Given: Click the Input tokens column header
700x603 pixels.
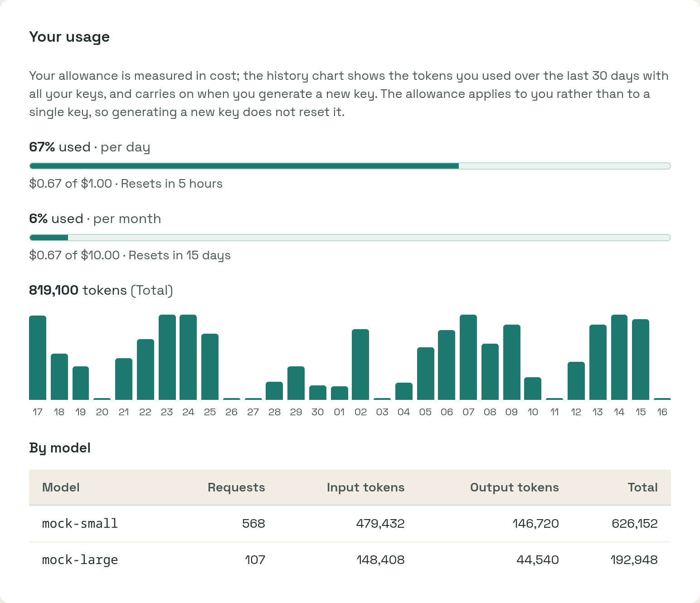Looking at the screenshot, I should 365,487.
